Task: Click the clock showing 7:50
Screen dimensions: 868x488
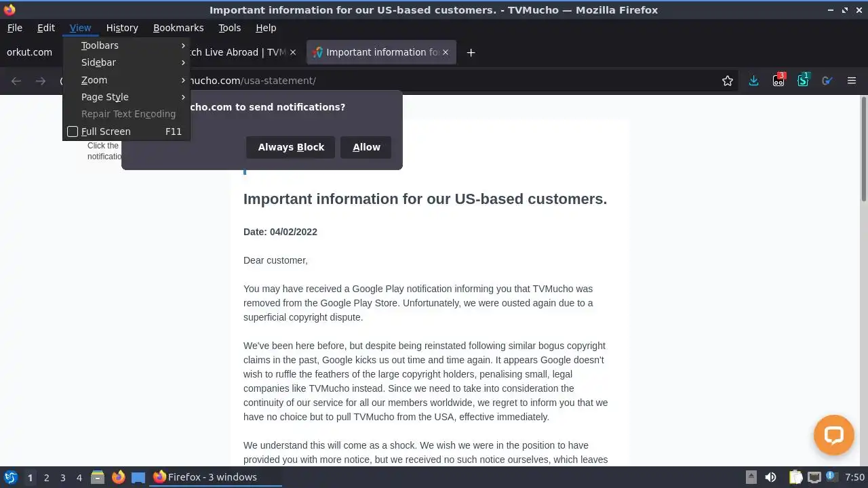Action: 854,477
